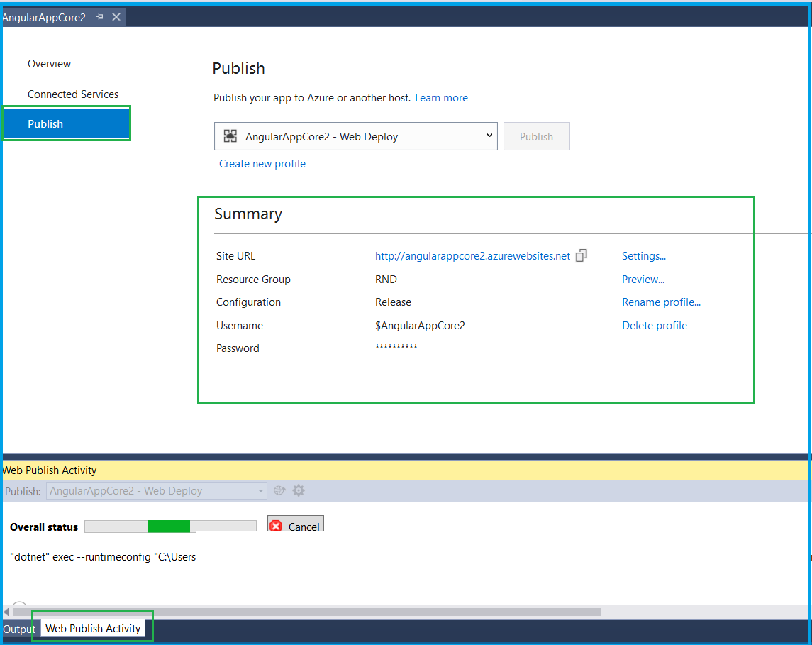Click the Create new profile link
The height and width of the screenshot is (645, 812).
tap(262, 163)
